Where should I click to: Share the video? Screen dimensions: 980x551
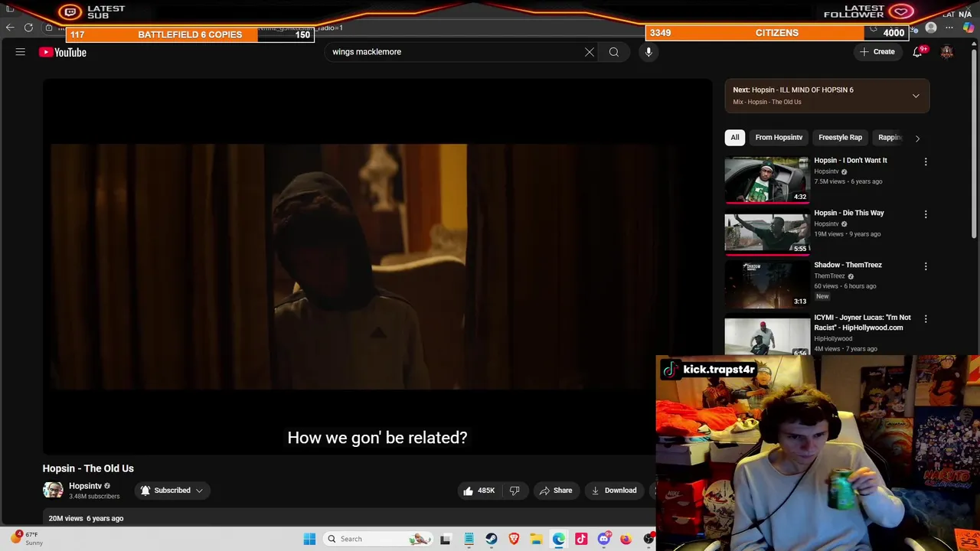pos(555,491)
